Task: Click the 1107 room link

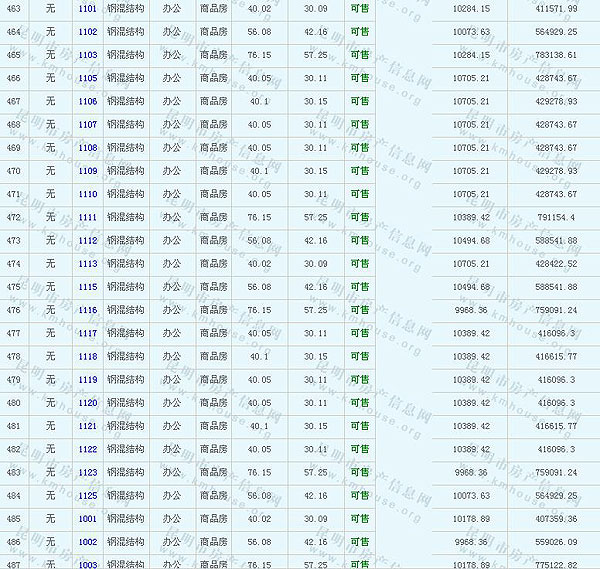Action: 87,125
